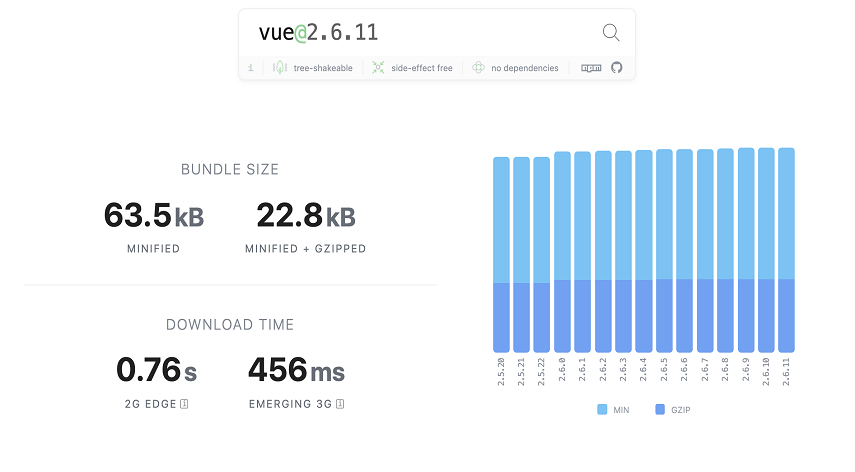Select the bar for version 2.6.6

684,251
